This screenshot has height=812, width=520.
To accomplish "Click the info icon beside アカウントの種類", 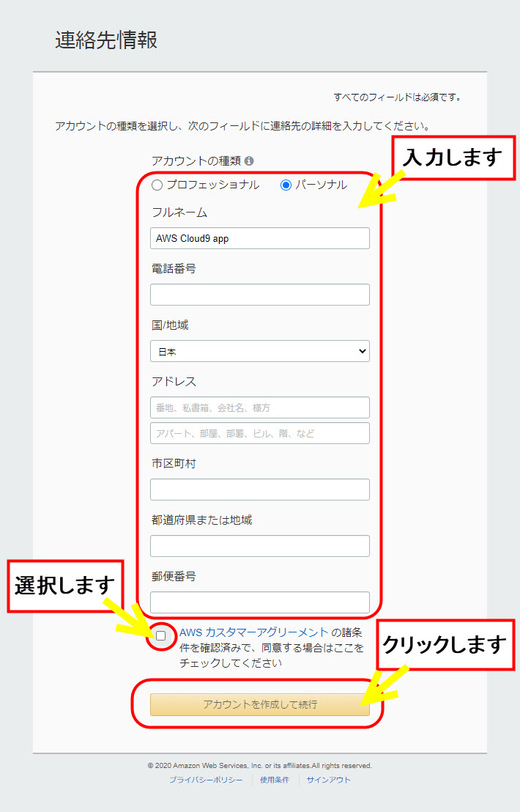I will coord(249,160).
